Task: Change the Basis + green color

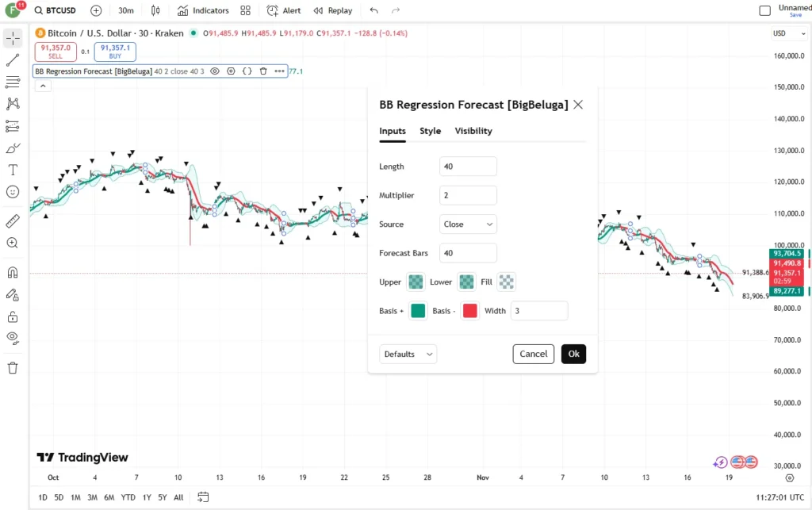Action: pyautogui.click(x=418, y=311)
